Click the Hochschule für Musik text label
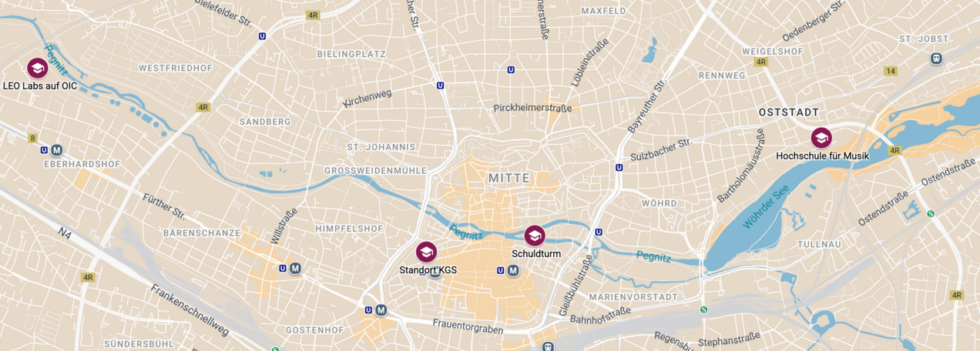 click(822, 155)
